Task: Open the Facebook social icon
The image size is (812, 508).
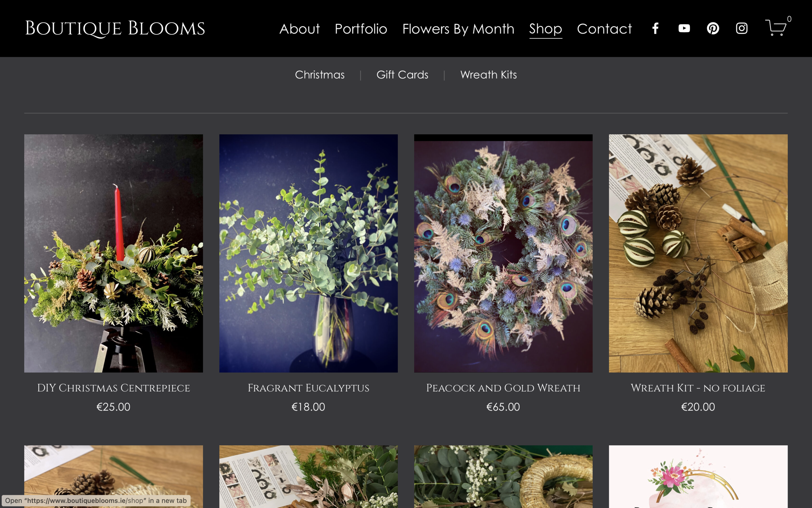Action: tap(655, 28)
